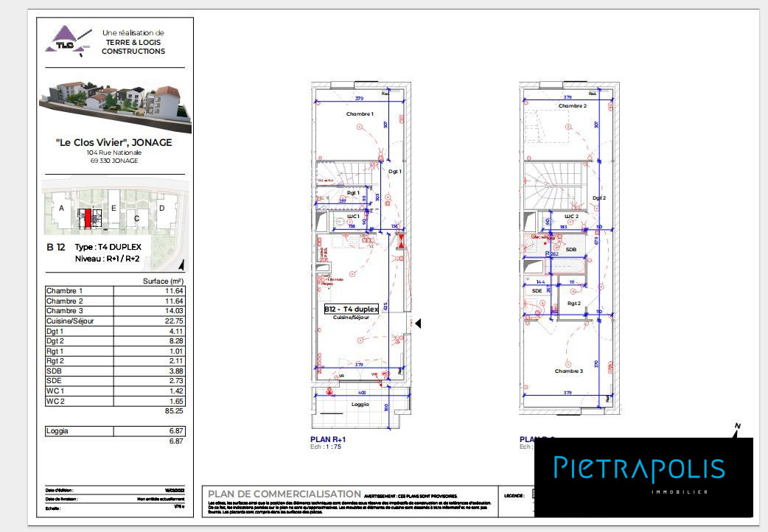The width and height of the screenshot is (768, 532).
Task: Select building D on the site map
Action: (x=161, y=209)
